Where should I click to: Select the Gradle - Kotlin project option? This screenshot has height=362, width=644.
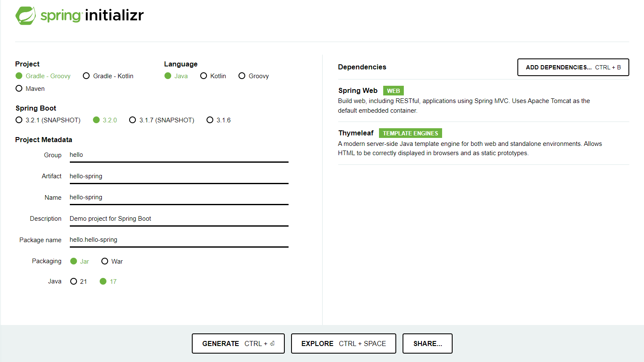point(108,76)
